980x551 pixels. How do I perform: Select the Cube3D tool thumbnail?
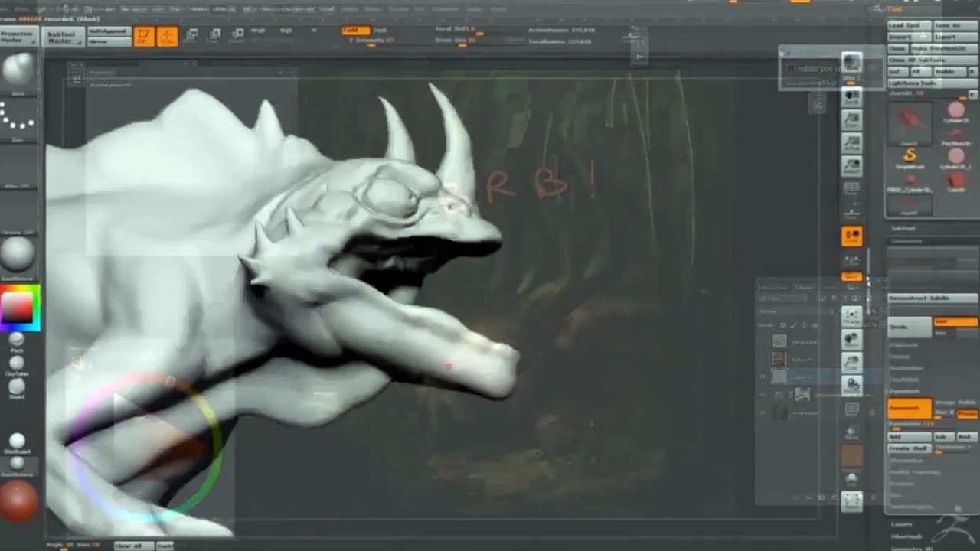(x=956, y=182)
